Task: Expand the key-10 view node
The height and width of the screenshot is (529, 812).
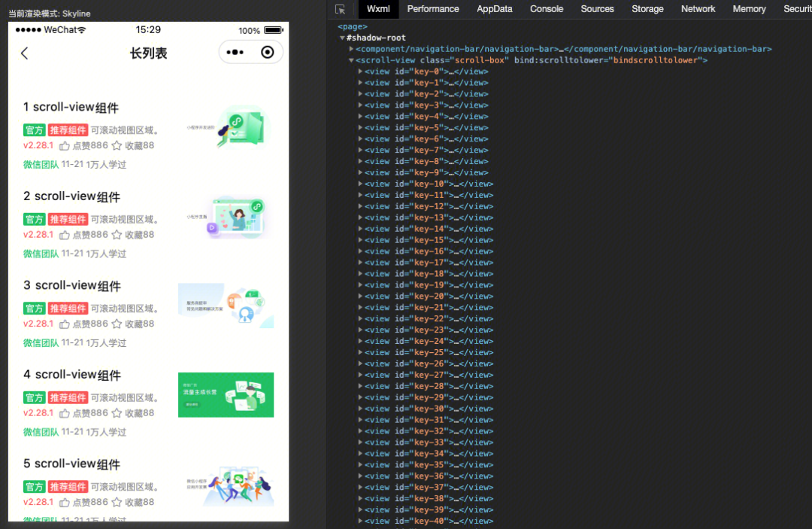Action: (360, 184)
